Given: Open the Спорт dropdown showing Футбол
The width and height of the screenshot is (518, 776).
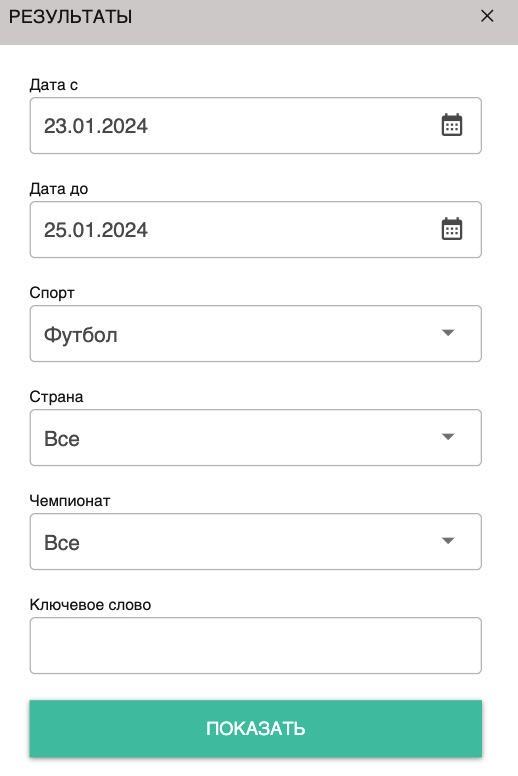Looking at the screenshot, I should (255, 334).
